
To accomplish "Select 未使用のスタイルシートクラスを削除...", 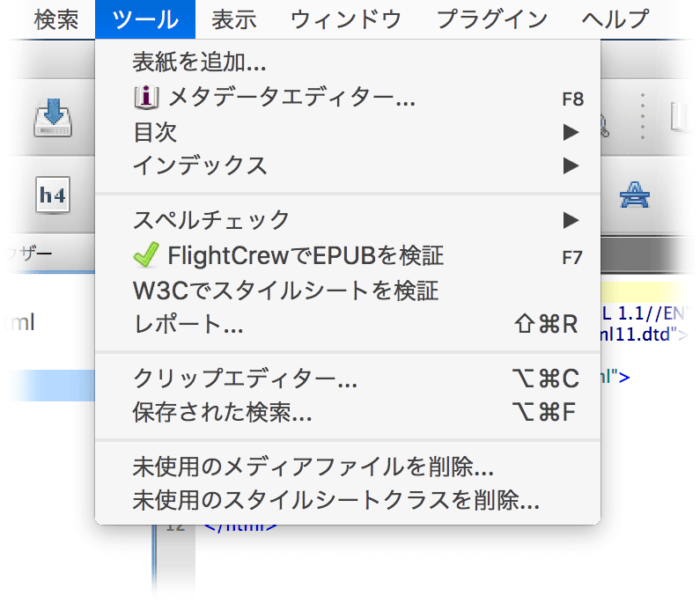I will coord(348,500).
